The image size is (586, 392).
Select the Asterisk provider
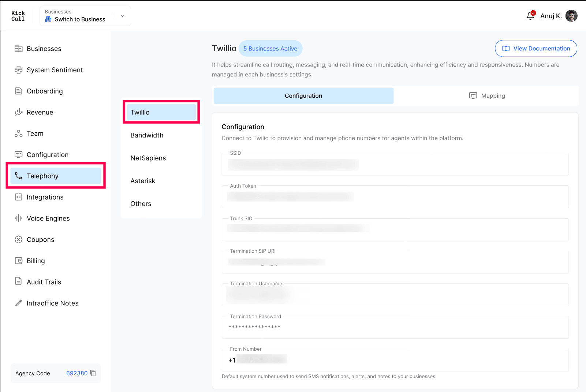[161, 181]
